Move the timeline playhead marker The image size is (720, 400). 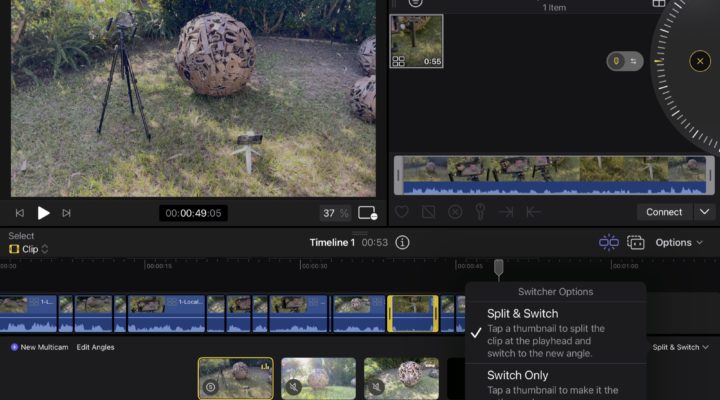[498, 267]
